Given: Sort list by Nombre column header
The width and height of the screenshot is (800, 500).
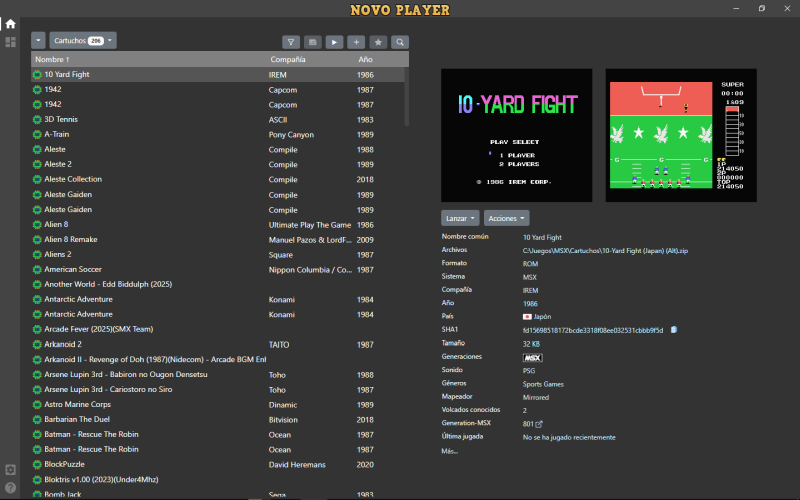Looking at the screenshot, I should (52, 59).
